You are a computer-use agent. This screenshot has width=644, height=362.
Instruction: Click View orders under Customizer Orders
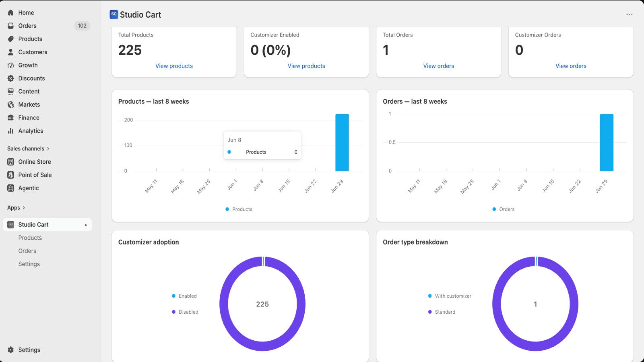point(571,66)
